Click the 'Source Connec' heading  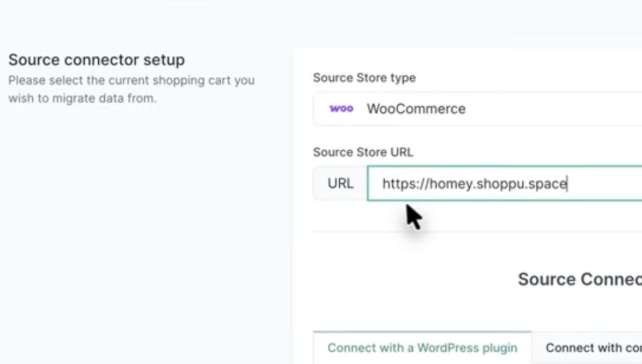[580, 279]
